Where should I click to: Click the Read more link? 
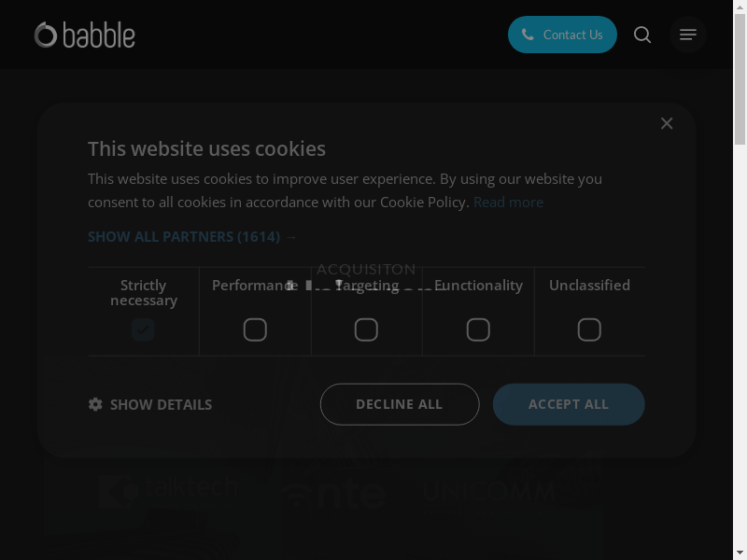point(508,202)
